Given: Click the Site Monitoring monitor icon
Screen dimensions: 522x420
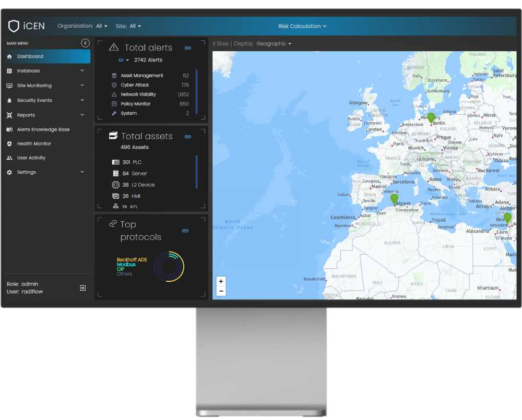Looking at the screenshot, I should point(9,86).
